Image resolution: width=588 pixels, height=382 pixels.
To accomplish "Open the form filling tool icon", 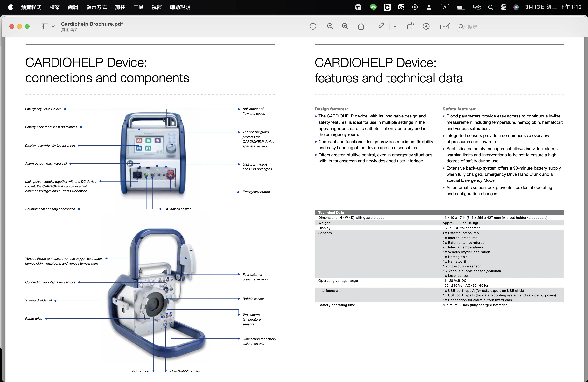I will 445,26.
